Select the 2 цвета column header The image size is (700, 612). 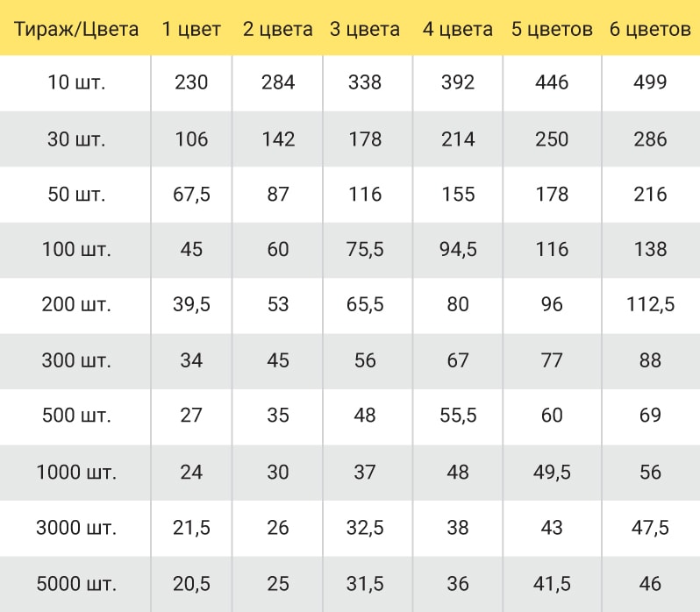coord(278,30)
